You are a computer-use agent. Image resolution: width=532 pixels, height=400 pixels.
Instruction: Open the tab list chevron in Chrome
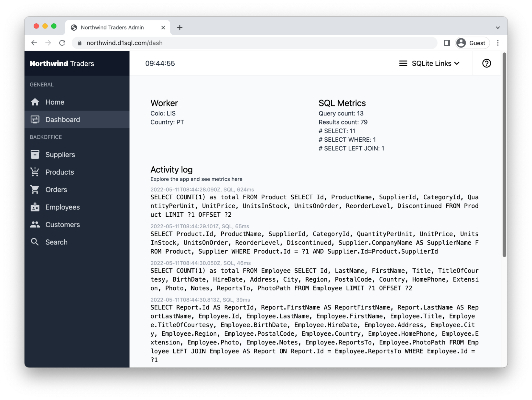(497, 28)
